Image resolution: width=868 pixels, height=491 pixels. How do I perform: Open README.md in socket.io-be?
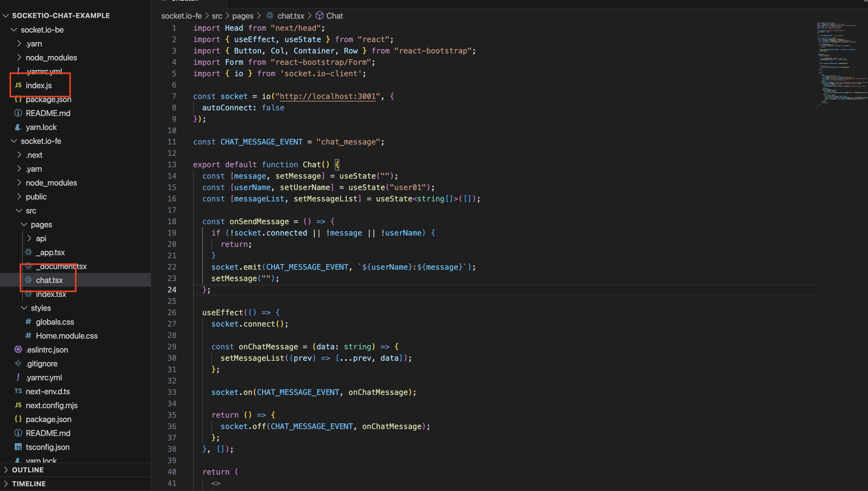[x=48, y=113]
